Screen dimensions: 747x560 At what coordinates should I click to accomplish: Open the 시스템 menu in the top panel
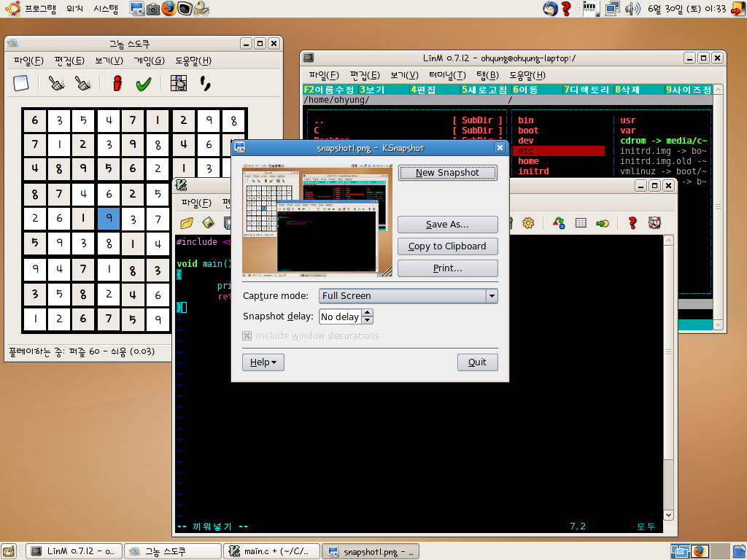tap(106, 8)
